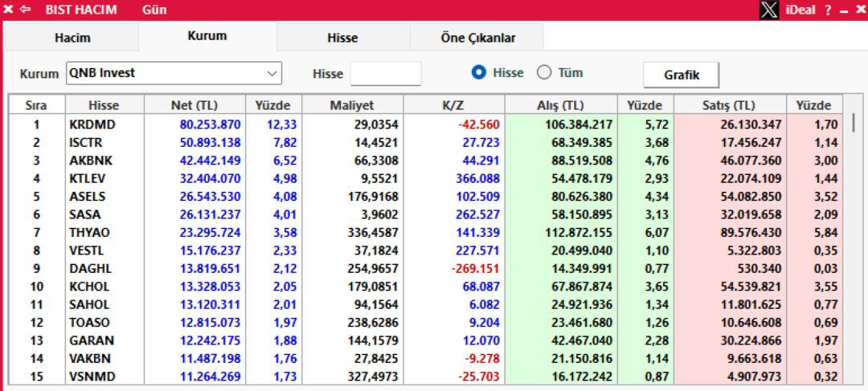Viewport: 868px width, 391px height.
Task: Select the VAKBN stock row
Action: click(x=426, y=359)
